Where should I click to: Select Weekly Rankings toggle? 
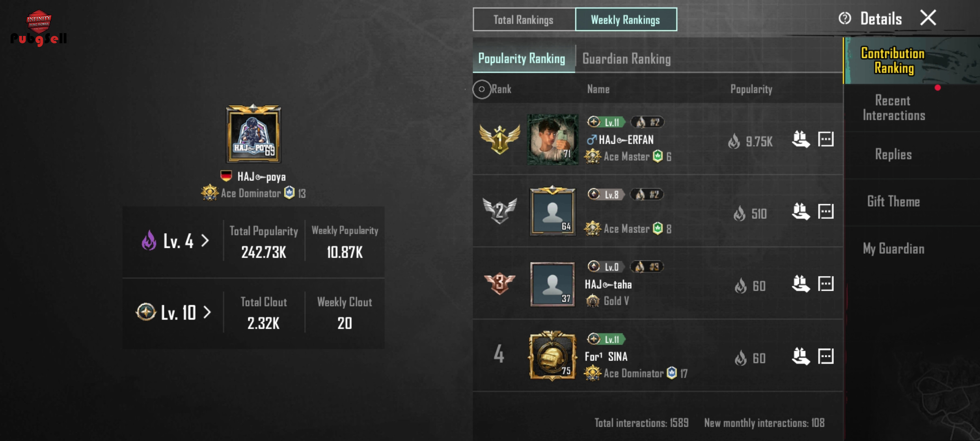click(626, 20)
